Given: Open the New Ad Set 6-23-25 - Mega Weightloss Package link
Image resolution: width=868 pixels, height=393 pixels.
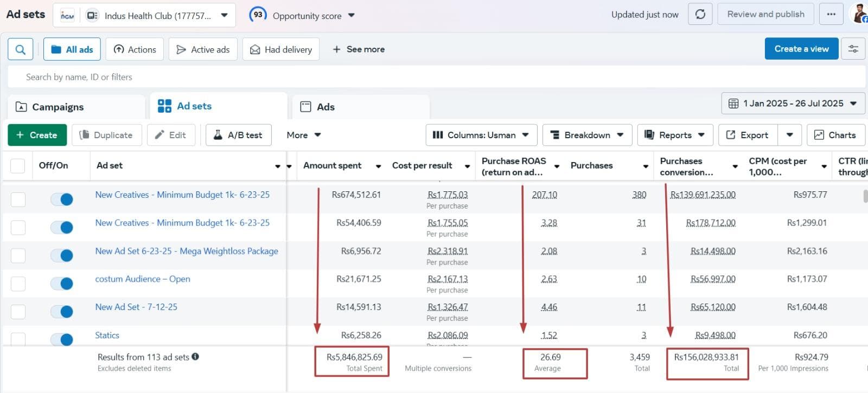Looking at the screenshot, I should (x=187, y=251).
